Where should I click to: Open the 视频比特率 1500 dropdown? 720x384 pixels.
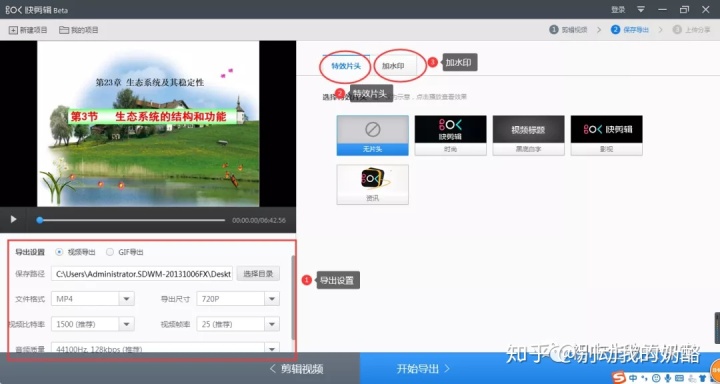[x=93, y=324]
